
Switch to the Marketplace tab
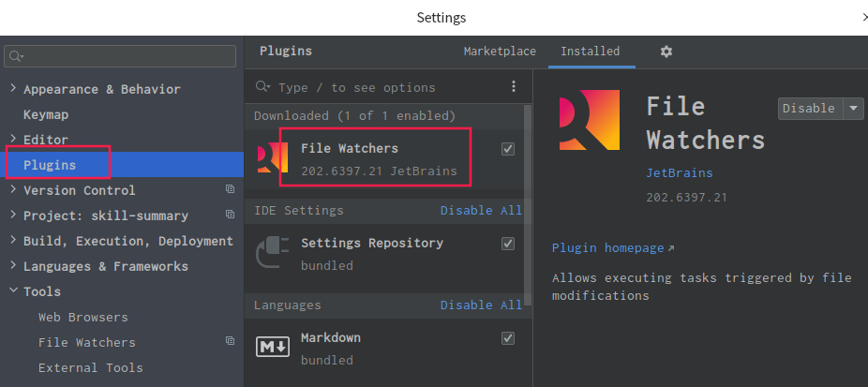[500, 52]
